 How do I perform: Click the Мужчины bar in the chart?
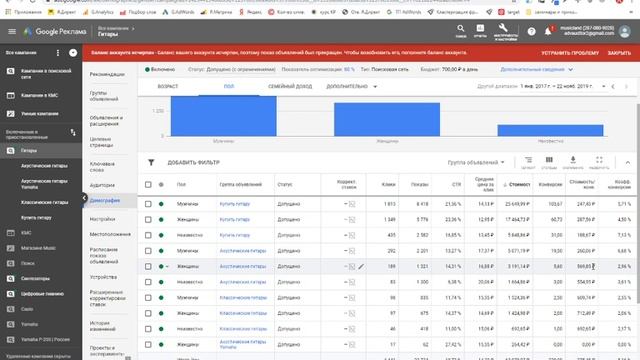[x=223, y=116]
